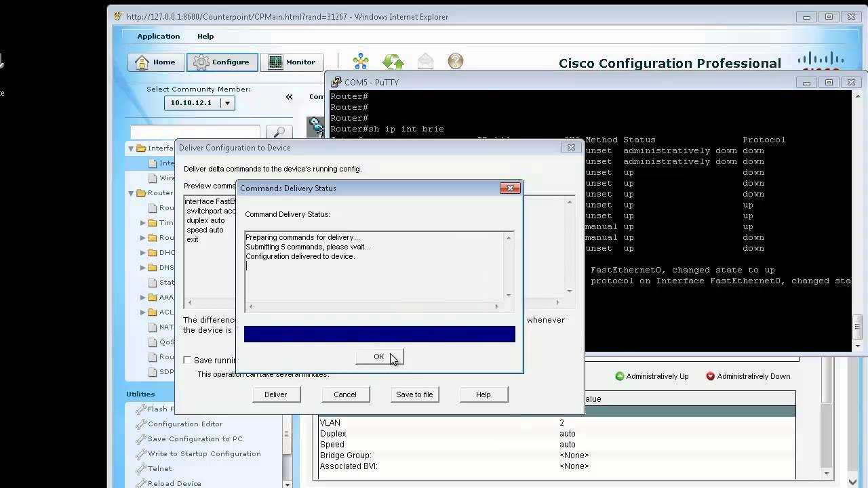
Task: Click status log scroll-up arrow
Action: [x=509, y=237]
